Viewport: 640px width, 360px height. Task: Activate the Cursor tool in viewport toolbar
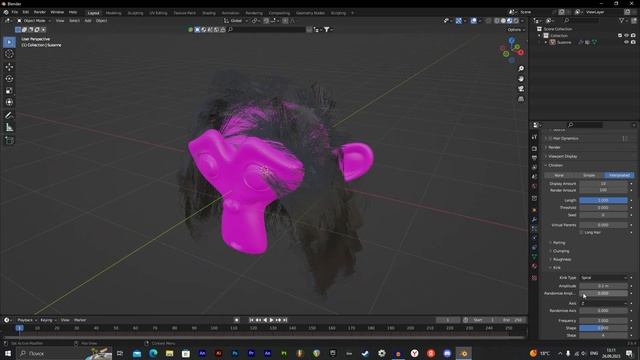[9, 54]
